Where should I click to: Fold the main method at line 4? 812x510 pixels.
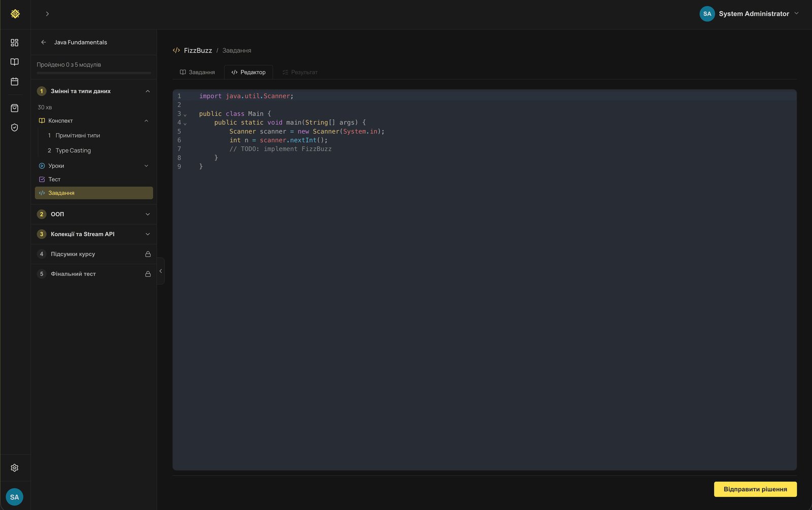[x=185, y=123]
